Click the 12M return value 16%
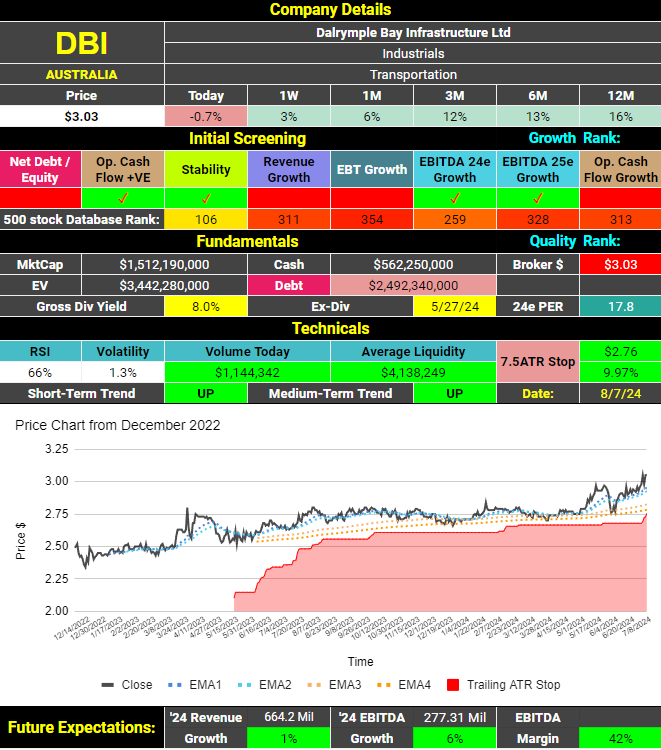 (620, 117)
